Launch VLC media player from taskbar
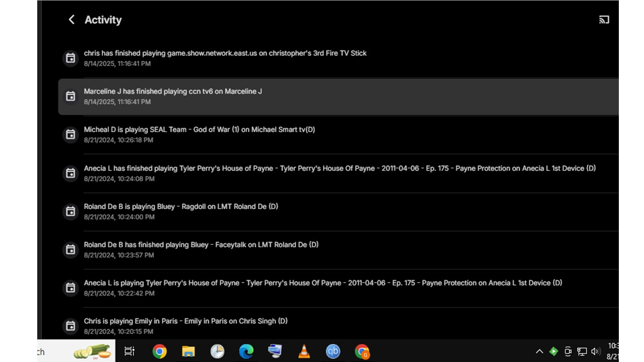The image size is (644, 362). pos(304,351)
